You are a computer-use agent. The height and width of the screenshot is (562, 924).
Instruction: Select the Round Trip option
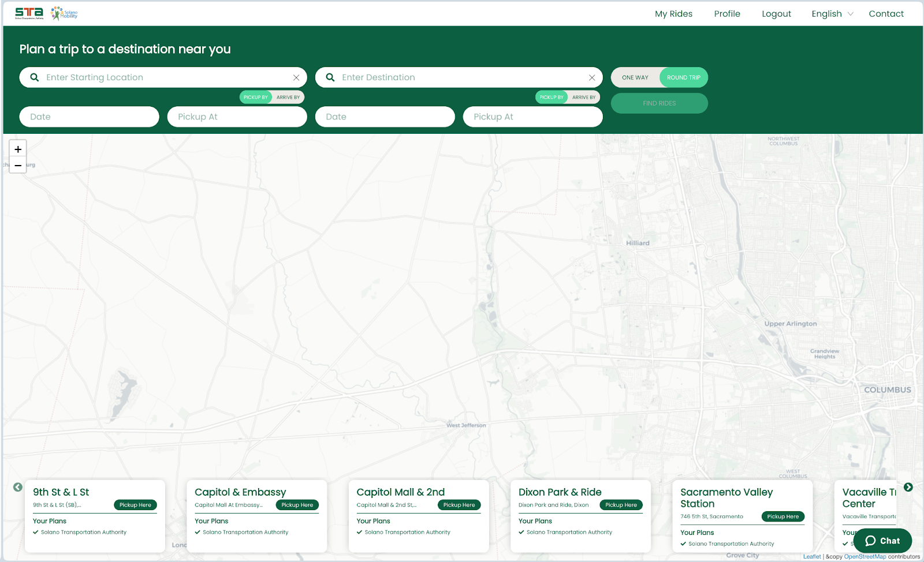[683, 77]
